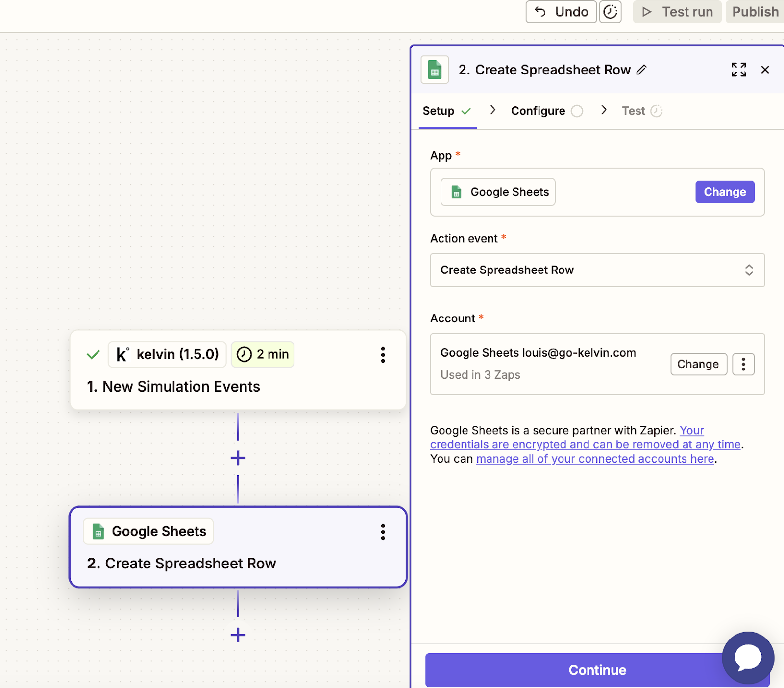Start a Test run

tap(677, 12)
